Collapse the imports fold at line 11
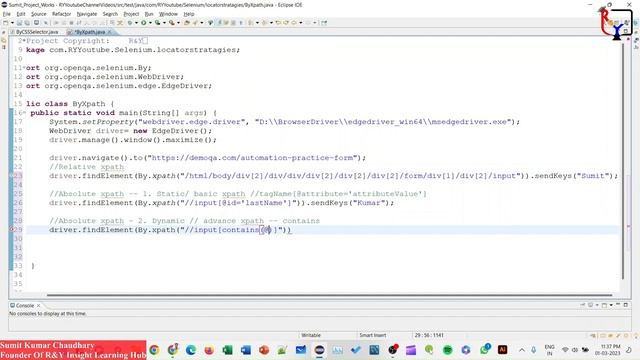 24,68
